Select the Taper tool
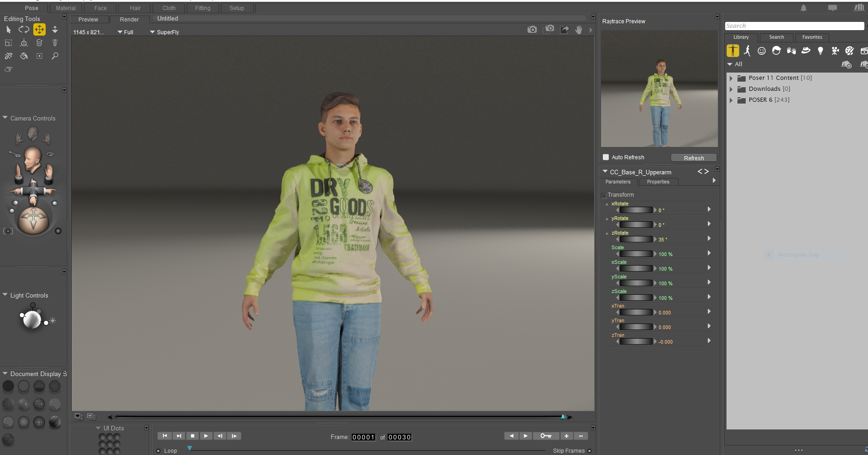The height and width of the screenshot is (455, 868). coord(55,43)
